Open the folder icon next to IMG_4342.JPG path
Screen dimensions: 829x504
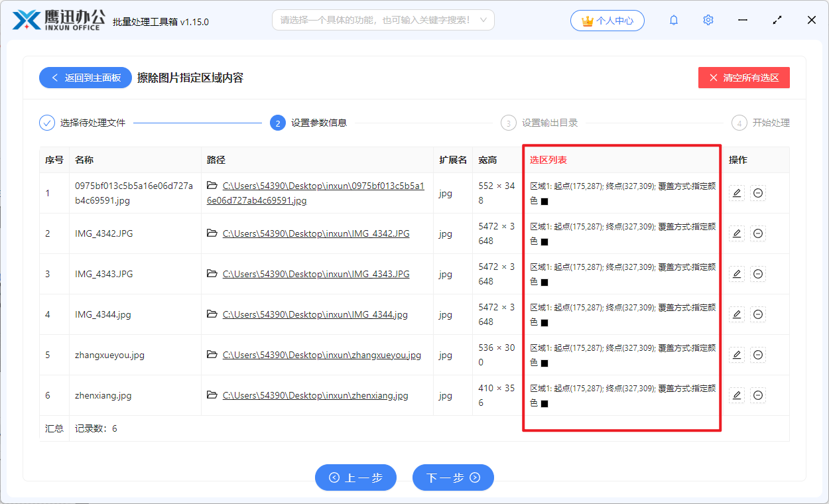click(210, 233)
